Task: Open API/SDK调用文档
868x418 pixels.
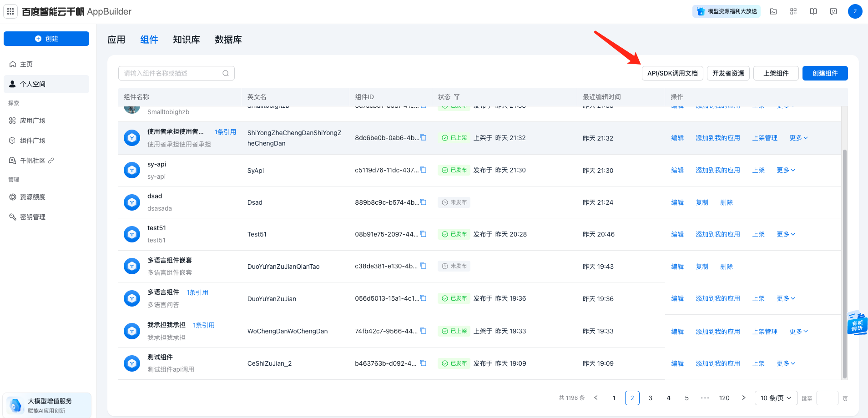Action: (x=672, y=73)
